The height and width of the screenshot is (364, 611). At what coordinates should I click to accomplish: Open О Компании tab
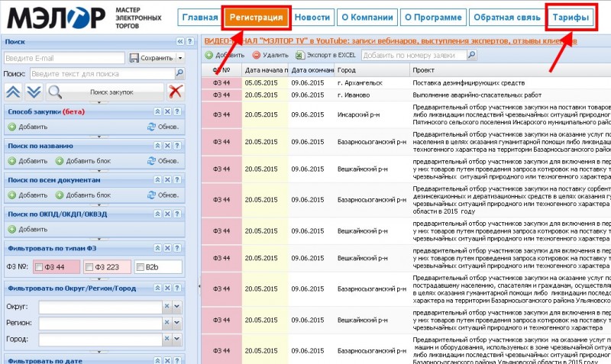pyautogui.click(x=367, y=18)
